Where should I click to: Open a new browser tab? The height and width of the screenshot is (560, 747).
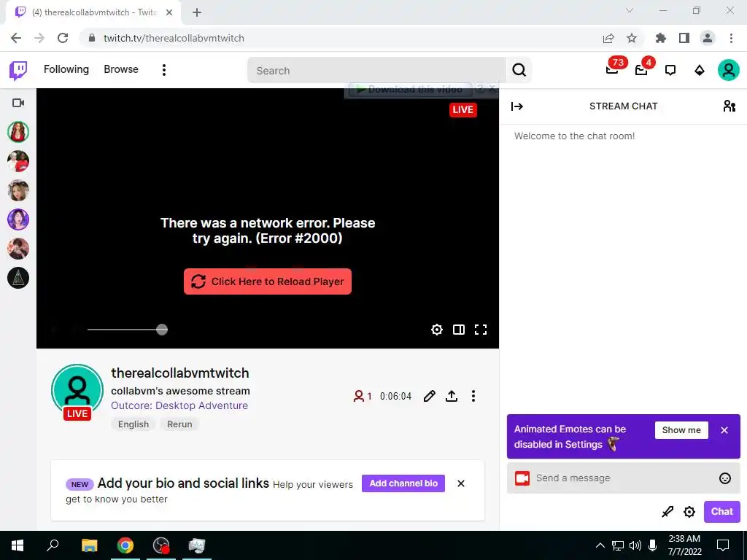tap(197, 13)
